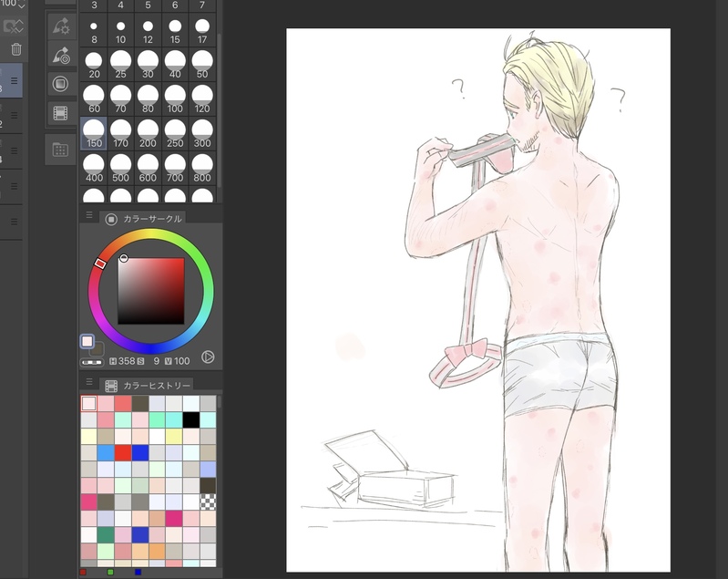Viewport: 728px width, 579px height.
Task: Select the 40 brush size preset
Action: tap(175, 65)
